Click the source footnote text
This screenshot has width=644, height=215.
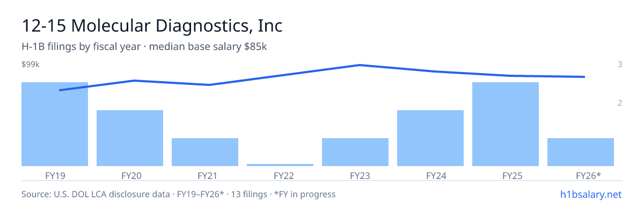pos(178,194)
